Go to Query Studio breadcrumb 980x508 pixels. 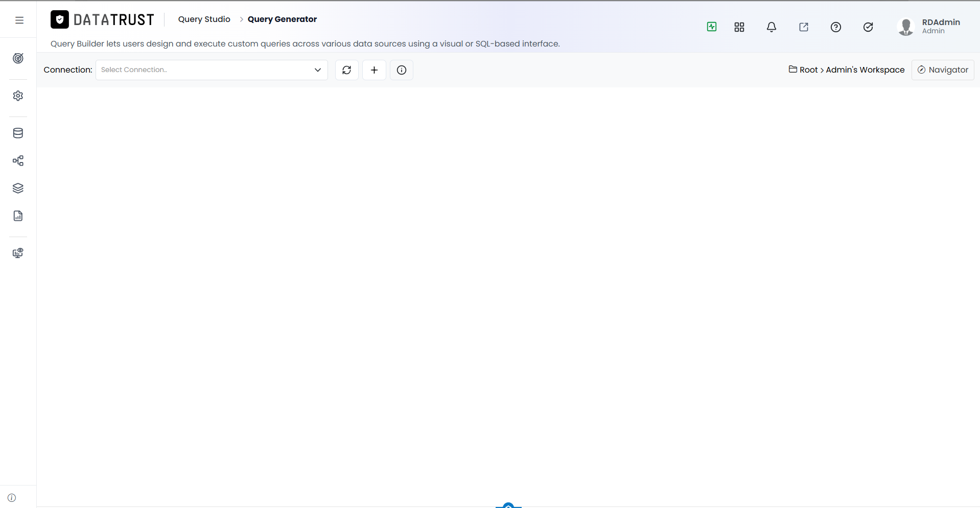coord(204,19)
